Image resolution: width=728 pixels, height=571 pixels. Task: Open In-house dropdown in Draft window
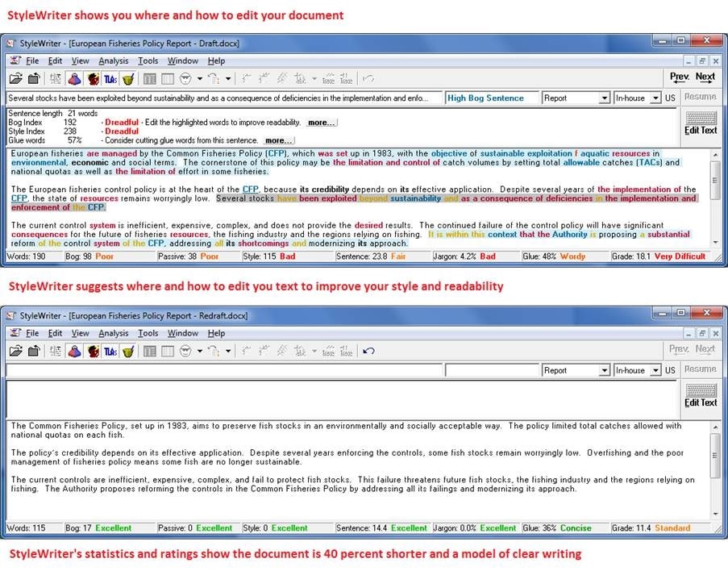(655, 98)
